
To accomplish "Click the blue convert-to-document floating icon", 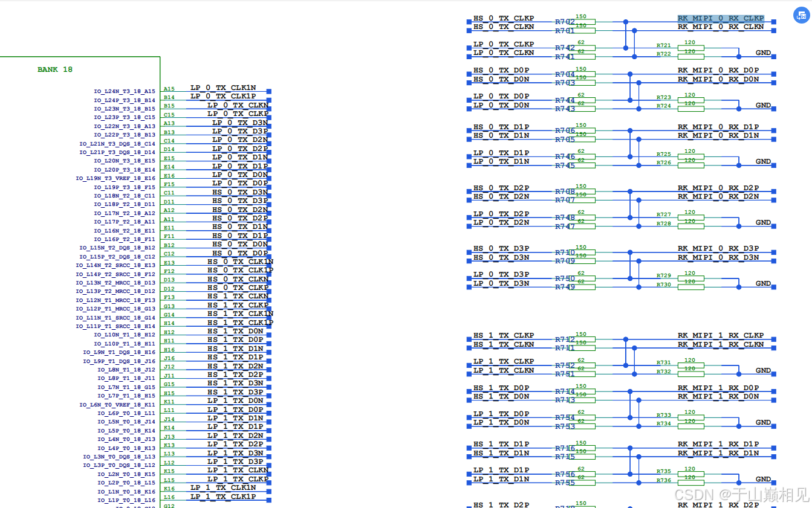I will click(801, 16).
